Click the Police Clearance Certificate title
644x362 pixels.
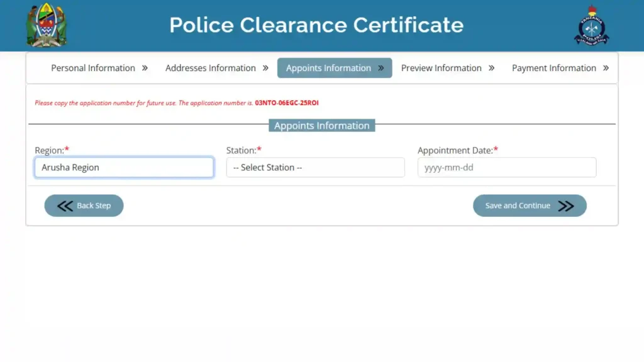pos(316,25)
